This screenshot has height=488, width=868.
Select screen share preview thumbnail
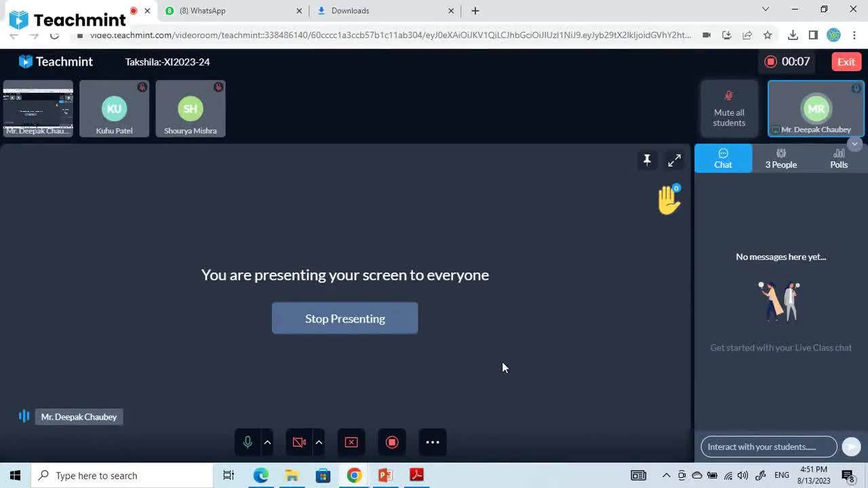[x=38, y=109]
